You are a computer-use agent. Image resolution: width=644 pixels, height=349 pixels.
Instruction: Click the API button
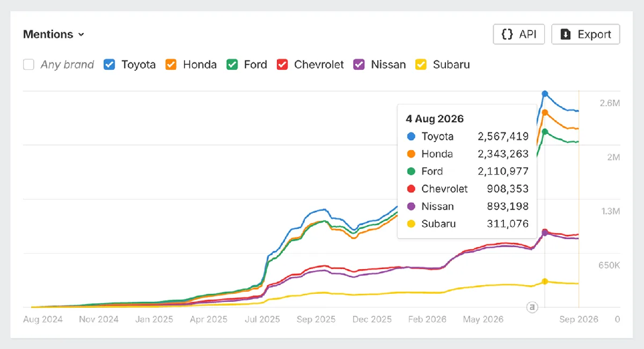(519, 34)
